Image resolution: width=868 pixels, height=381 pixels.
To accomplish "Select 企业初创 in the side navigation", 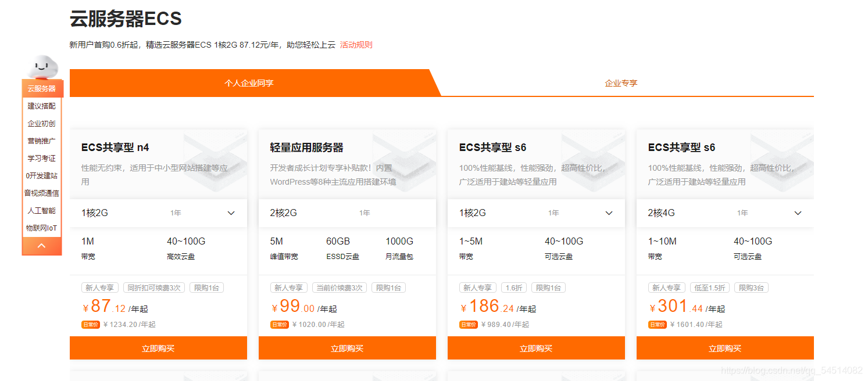I will [42, 124].
